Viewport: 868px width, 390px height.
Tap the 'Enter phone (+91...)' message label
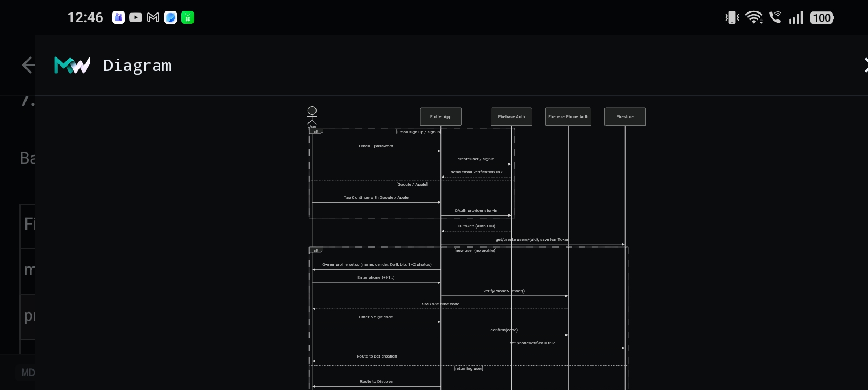pyautogui.click(x=376, y=277)
